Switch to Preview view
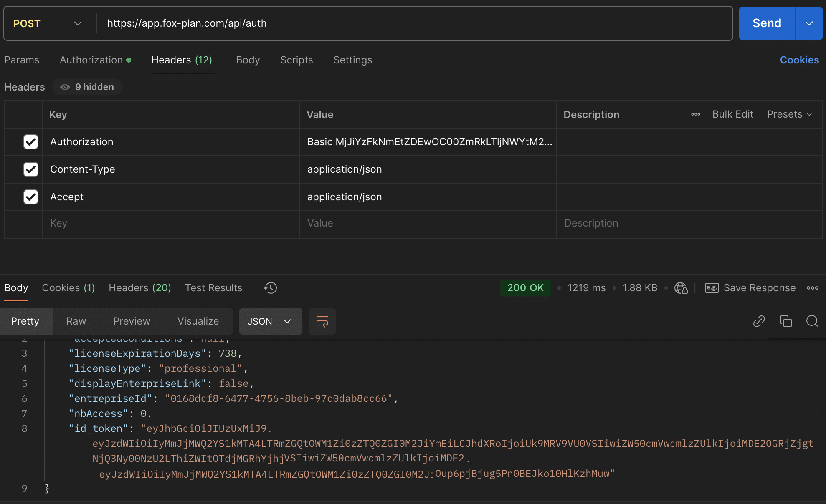The image size is (826, 504). 132,321
